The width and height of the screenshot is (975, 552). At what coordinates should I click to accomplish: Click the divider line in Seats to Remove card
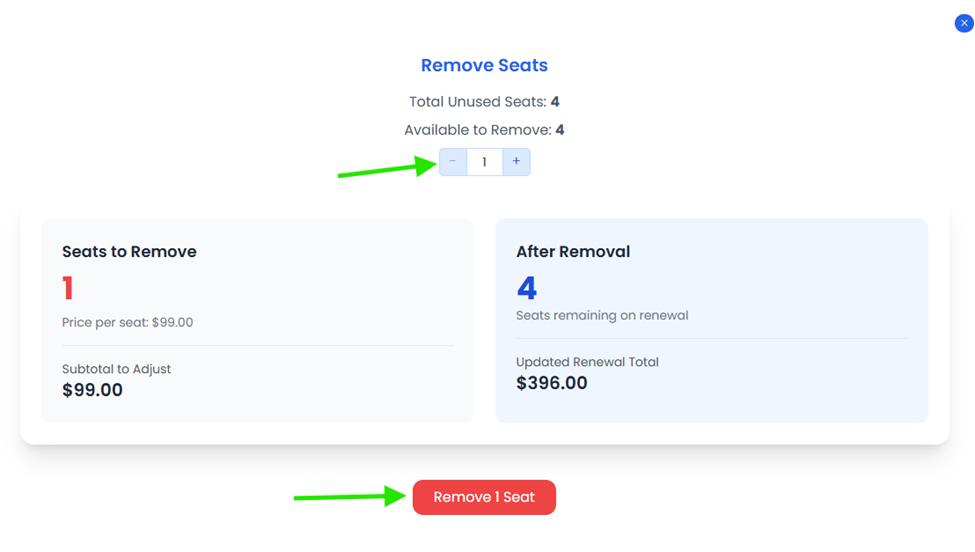coord(257,346)
